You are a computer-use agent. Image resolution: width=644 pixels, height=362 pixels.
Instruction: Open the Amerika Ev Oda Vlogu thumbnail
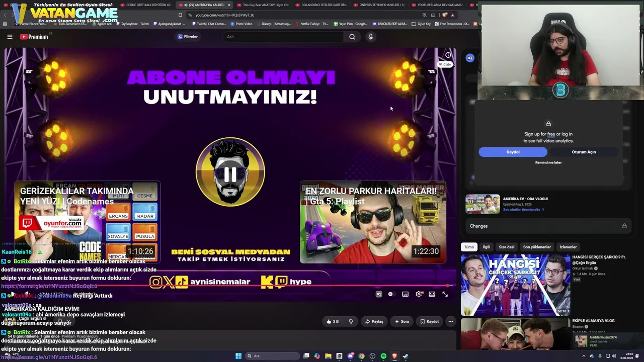482,204
